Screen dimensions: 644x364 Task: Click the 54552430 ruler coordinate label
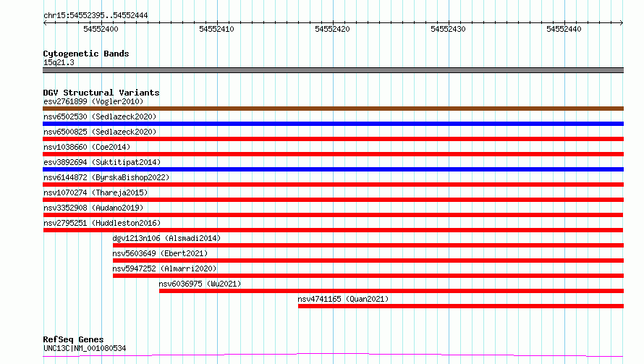click(448, 29)
